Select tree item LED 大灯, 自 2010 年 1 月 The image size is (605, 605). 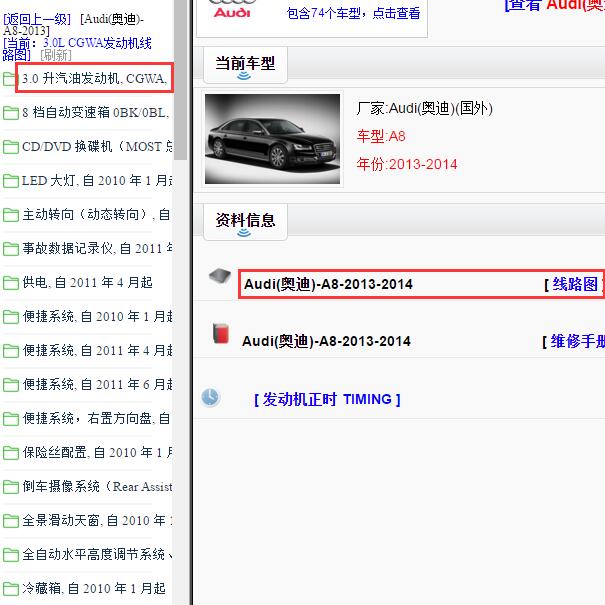97,181
